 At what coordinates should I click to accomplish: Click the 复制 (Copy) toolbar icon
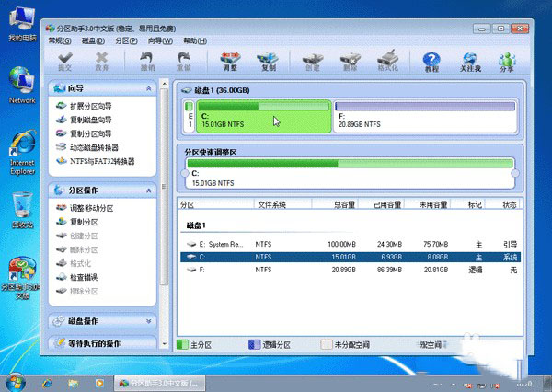[x=268, y=61]
